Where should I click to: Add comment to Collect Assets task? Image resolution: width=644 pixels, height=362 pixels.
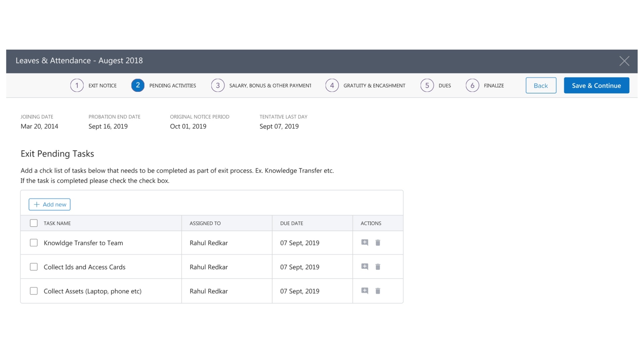click(365, 291)
